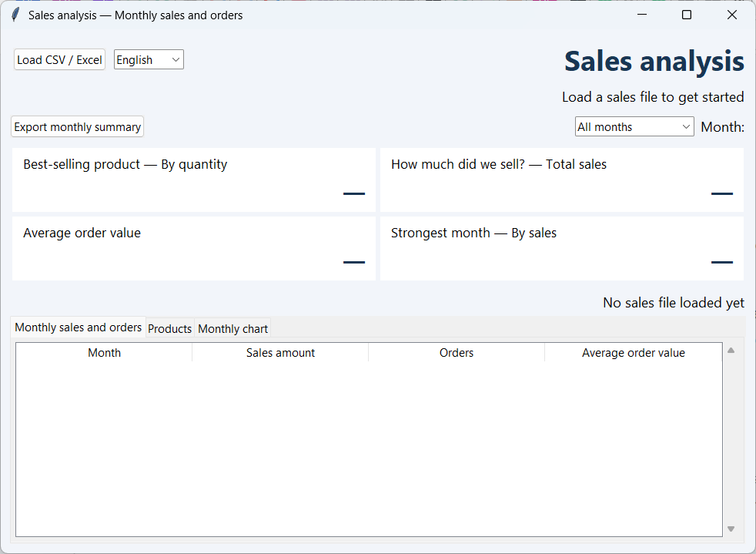Click the Average order value card label
The image size is (756, 554).
(82, 233)
